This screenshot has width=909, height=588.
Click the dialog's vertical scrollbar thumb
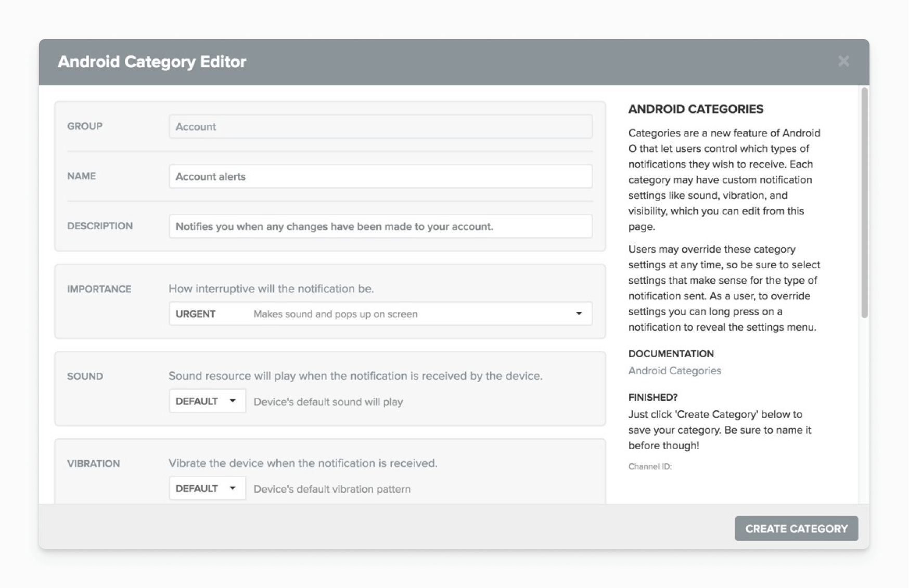[x=864, y=203]
